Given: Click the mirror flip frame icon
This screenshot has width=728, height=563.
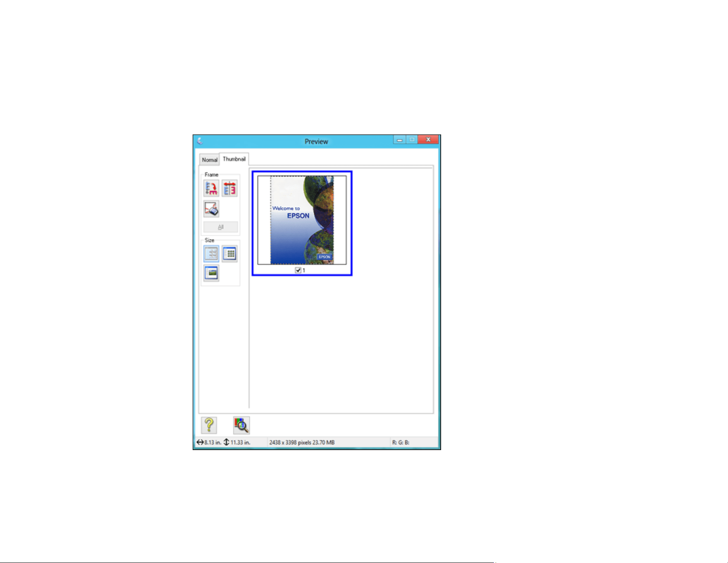Looking at the screenshot, I should tap(229, 188).
